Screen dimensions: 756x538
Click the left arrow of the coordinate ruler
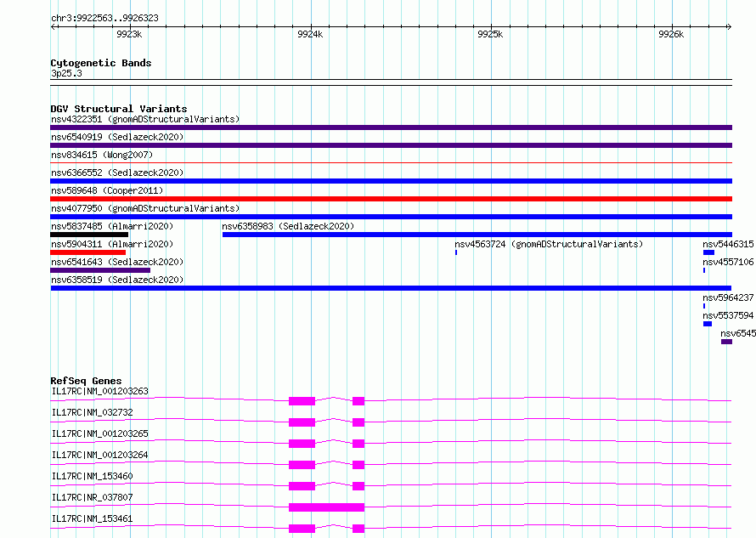(53, 26)
